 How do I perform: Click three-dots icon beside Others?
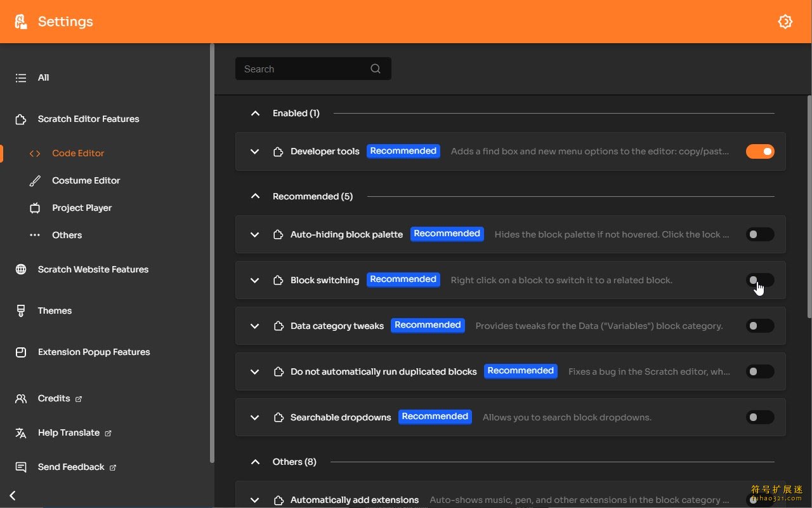click(35, 236)
